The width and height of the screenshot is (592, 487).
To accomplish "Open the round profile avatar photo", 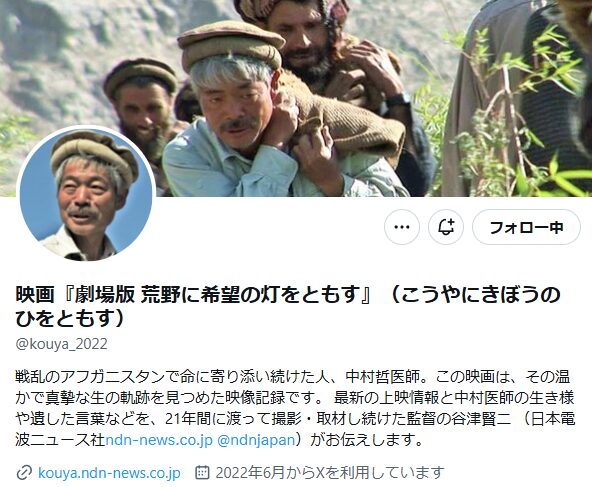I will (86, 195).
